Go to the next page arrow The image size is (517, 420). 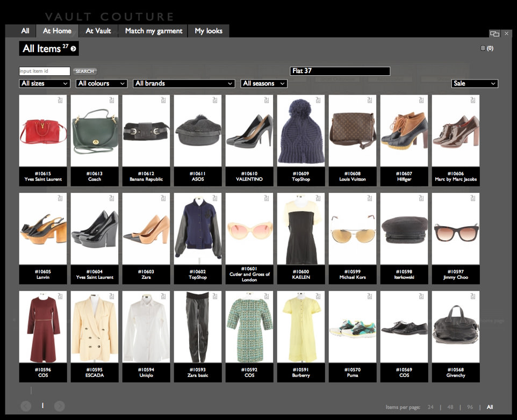point(59,406)
